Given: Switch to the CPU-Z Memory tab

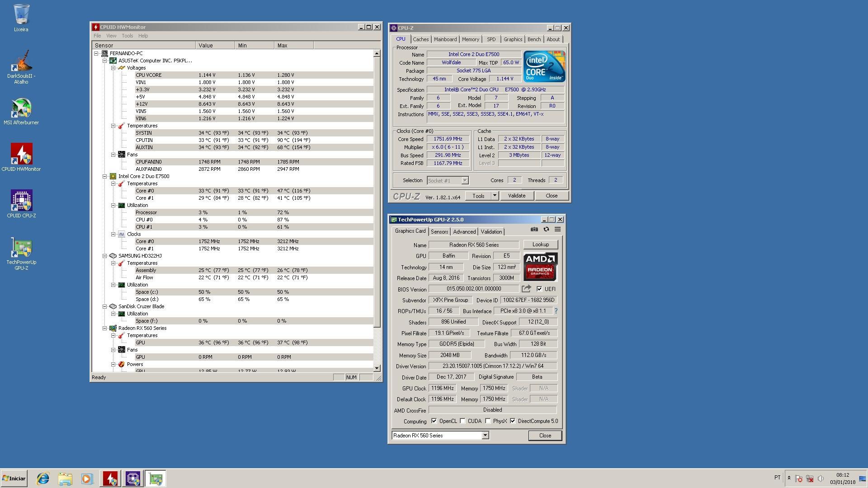Looking at the screenshot, I should (471, 39).
